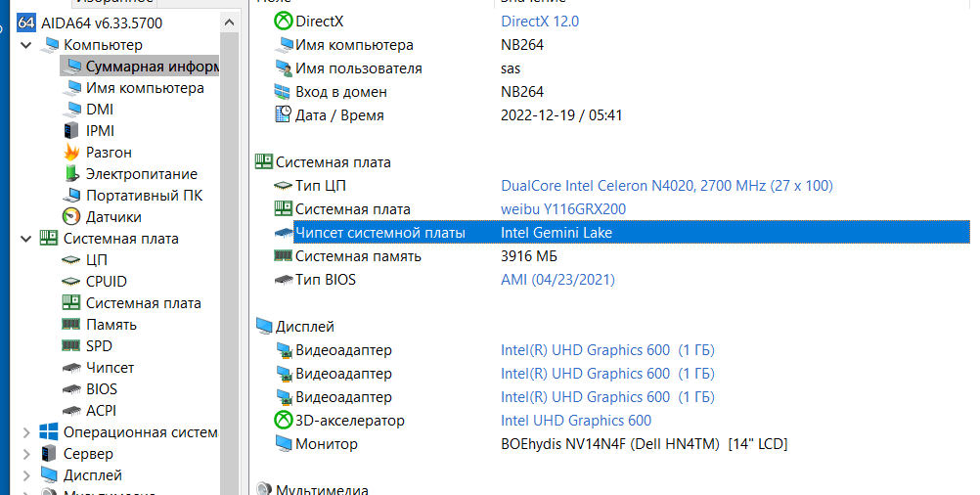Click the Тип BIOS chip icon
Viewport: 980px width, 495px height.
[x=284, y=280]
